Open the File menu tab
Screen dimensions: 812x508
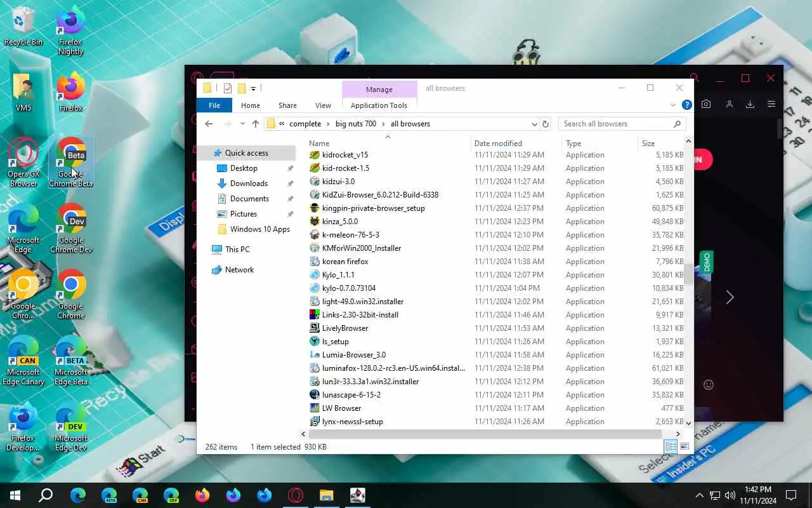tap(214, 105)
